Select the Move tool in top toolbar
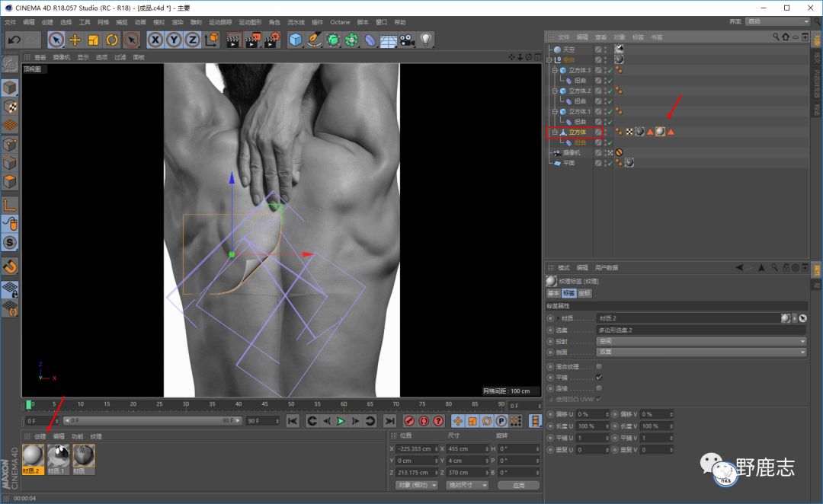The width and height of the screenshot is (823, 504). click(x=75, y=40)
